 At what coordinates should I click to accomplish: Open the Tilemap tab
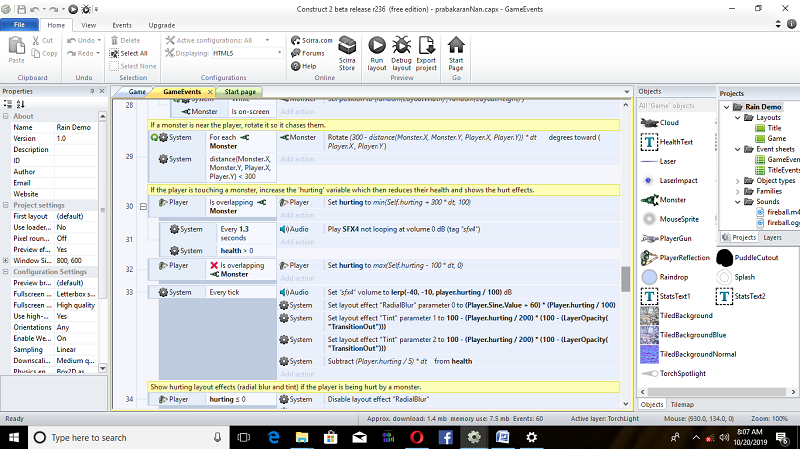tap(682, 404)
